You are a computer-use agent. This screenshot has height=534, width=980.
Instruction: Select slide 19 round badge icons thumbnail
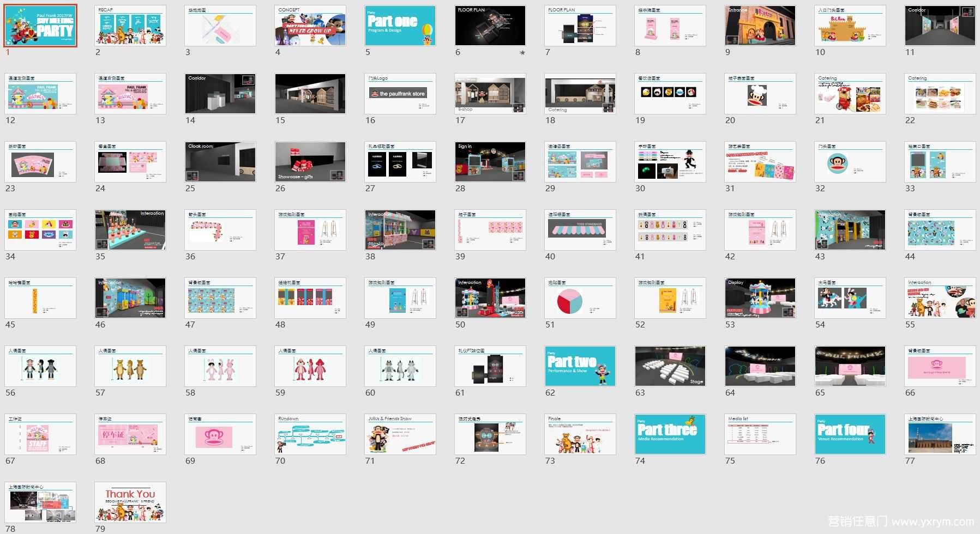[670, 94]
